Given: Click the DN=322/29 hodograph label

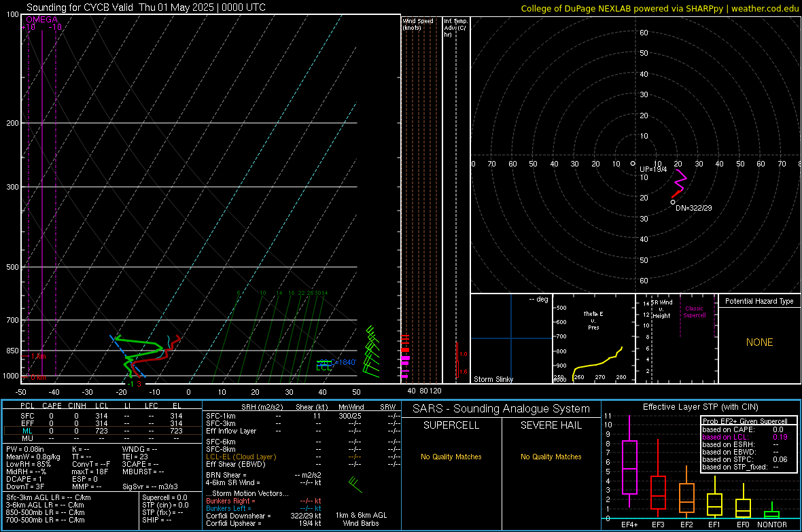Looking at the screenshot, I should click(x=693, y=208).
